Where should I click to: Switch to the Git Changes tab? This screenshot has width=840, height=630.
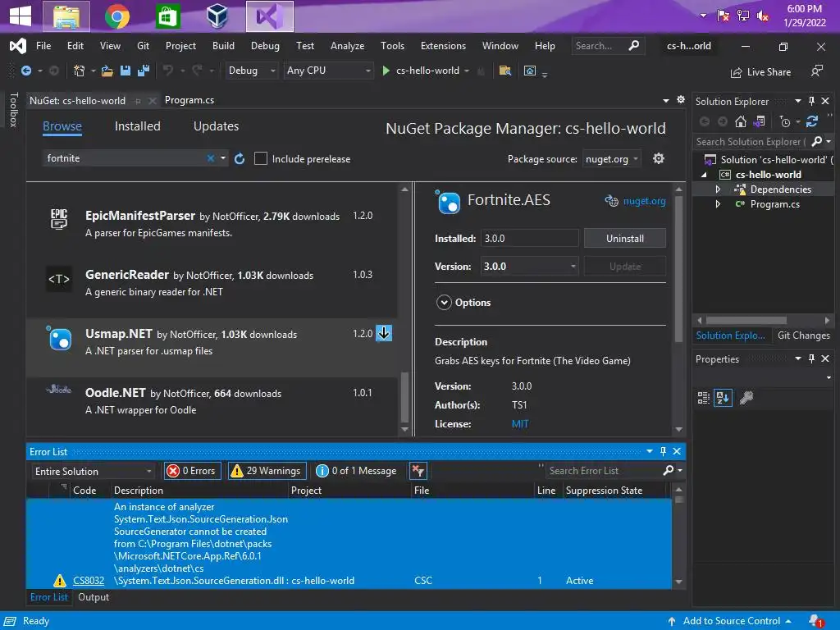[x=803, y=336]
